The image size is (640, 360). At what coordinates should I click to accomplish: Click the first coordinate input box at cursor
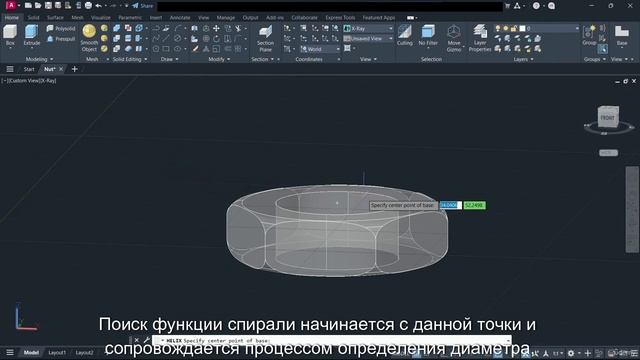coord(451,205)
